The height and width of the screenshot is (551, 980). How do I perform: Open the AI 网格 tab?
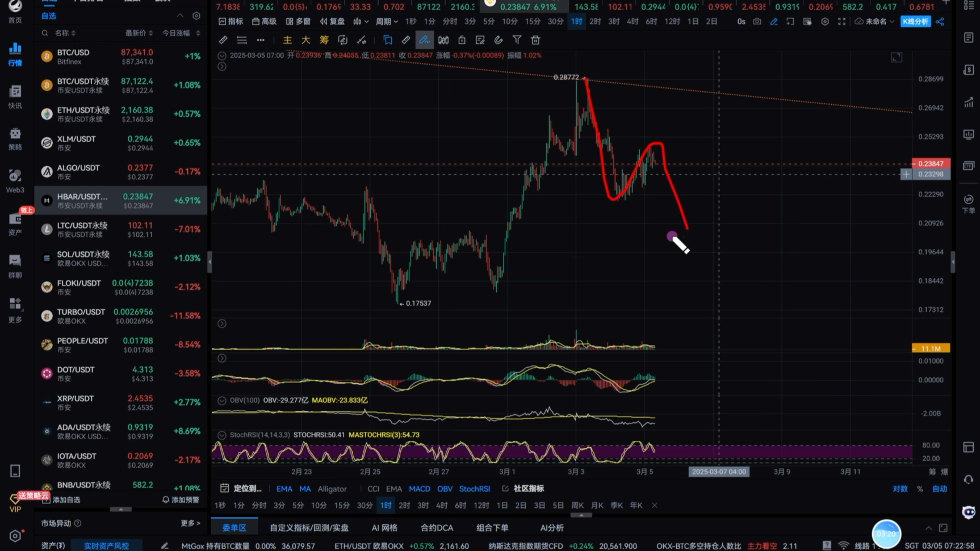384,527
